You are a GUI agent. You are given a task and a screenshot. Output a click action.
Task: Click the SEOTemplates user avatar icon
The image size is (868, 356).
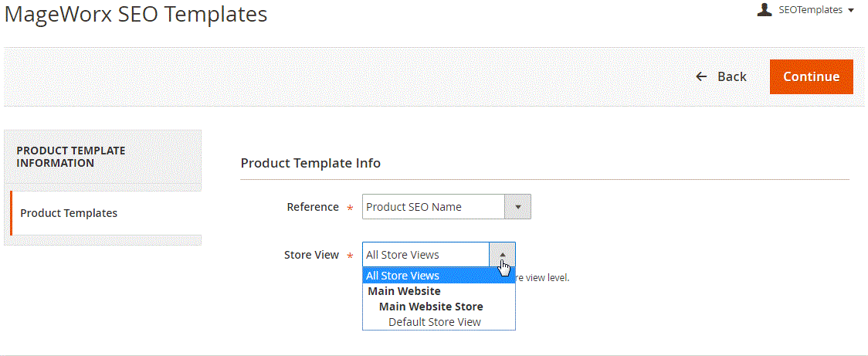click(765, 9)
